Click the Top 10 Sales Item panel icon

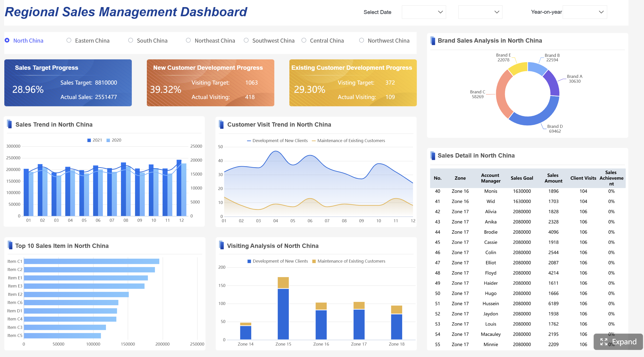[9, 246]
